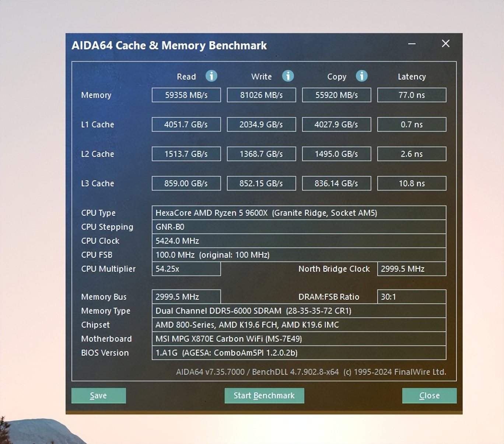Click the Chipset label
The image size is (504, 444).
coord(95,325)
